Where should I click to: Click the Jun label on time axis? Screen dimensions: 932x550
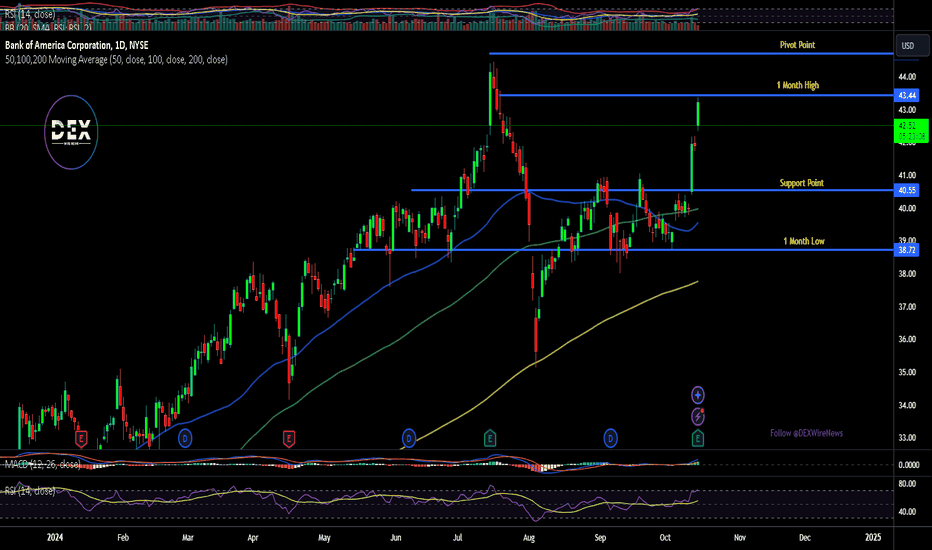pyautogui.click(x=395, y=538)
